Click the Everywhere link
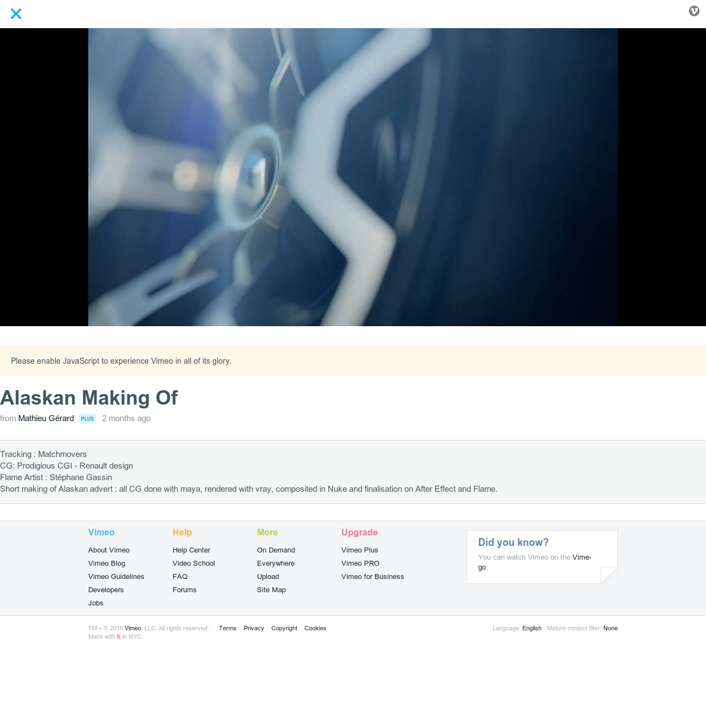The image size is (706, 728). click(276, 564)
